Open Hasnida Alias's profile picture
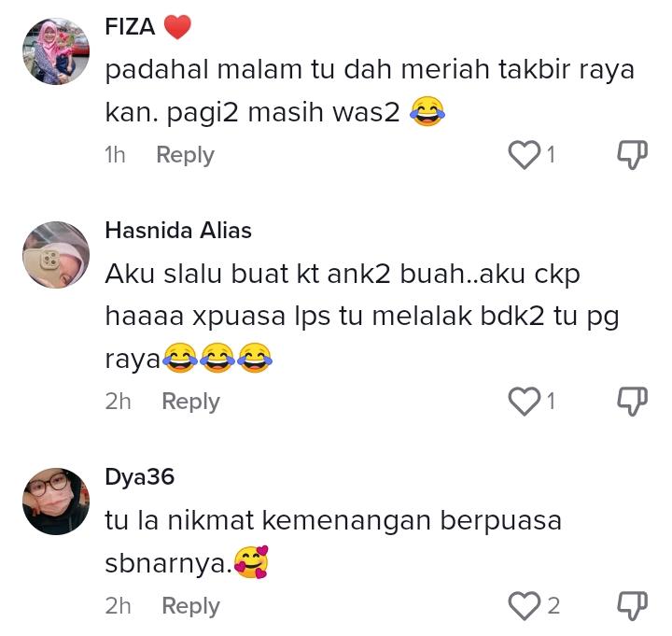The height and width of the screenshot is (636, 672). (56, 255)
